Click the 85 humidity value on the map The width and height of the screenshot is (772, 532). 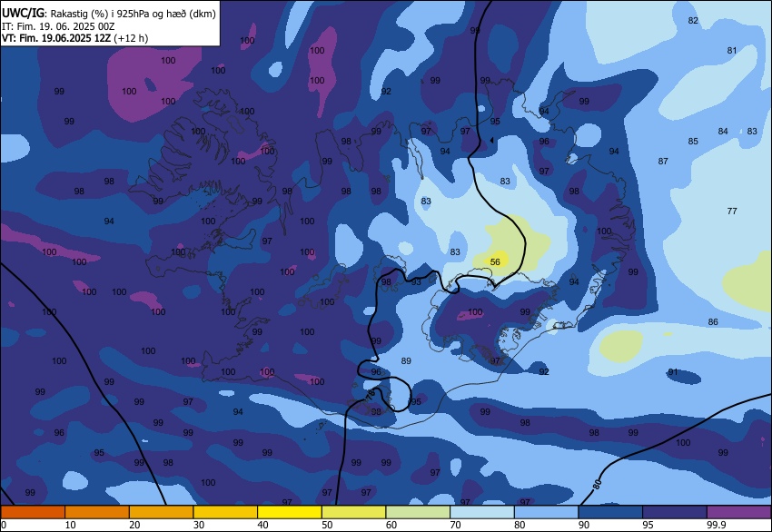pos(693,142)
